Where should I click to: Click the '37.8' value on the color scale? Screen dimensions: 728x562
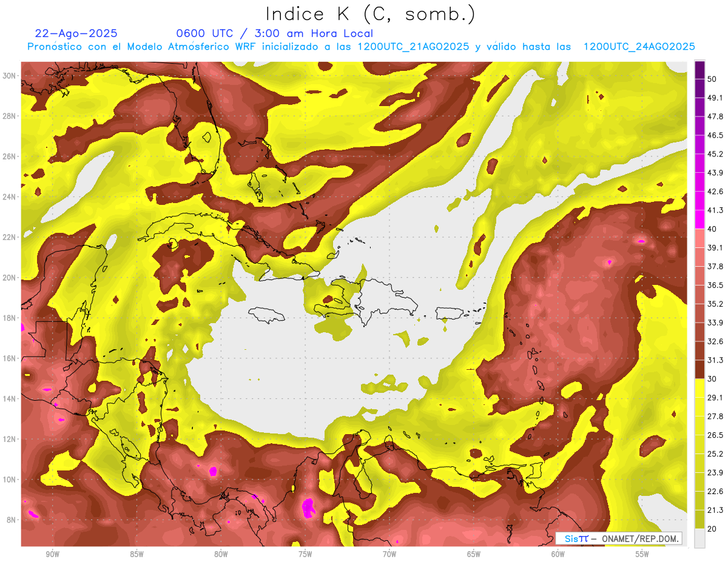[715, 267]
